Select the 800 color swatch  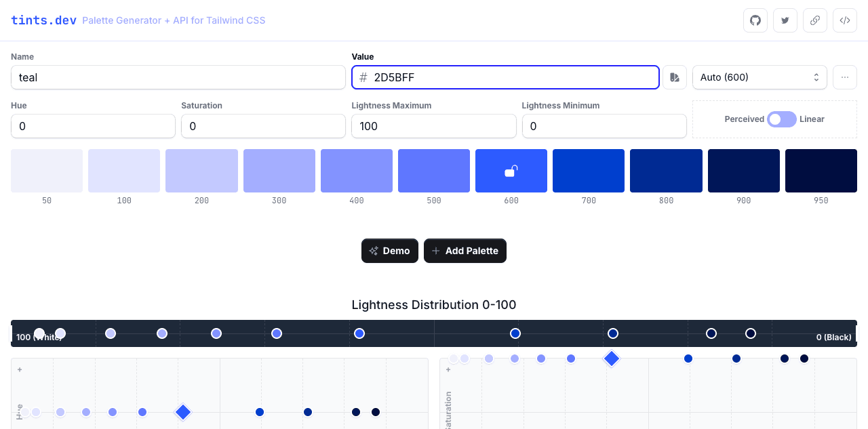(666, 171)
